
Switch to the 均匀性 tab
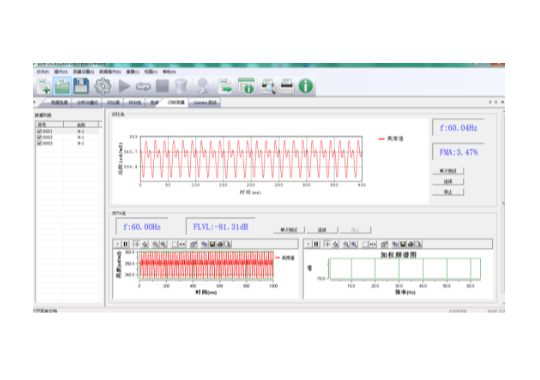[x=135, y=103]
